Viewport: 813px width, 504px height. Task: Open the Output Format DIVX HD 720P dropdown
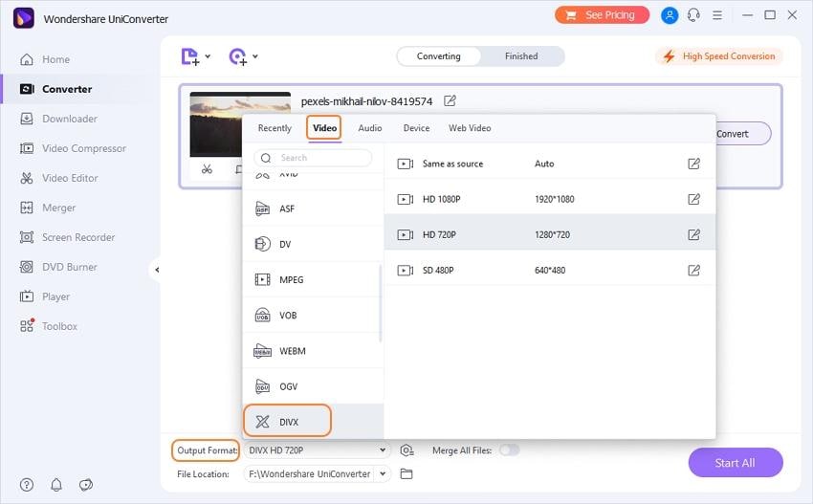(x=318, y=450)
